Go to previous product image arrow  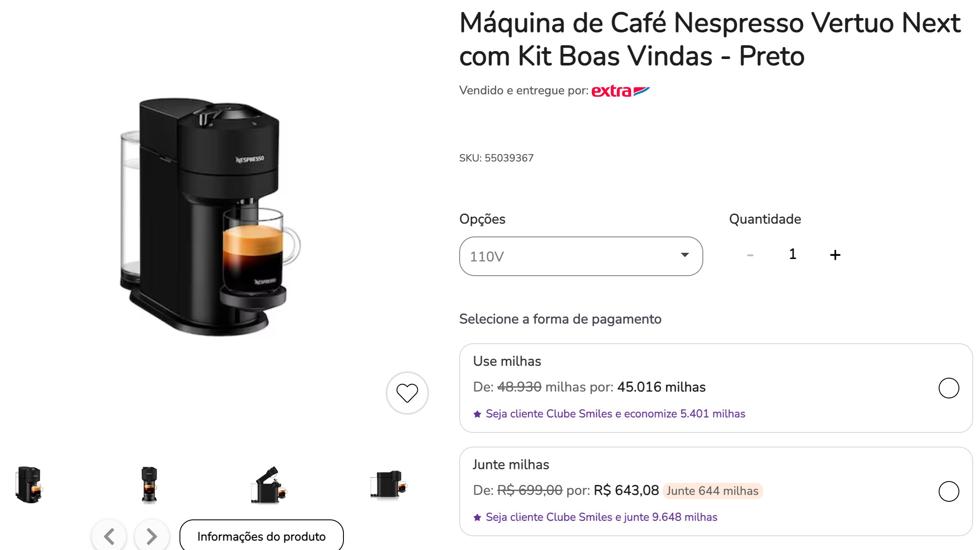[x=109, y=536]
